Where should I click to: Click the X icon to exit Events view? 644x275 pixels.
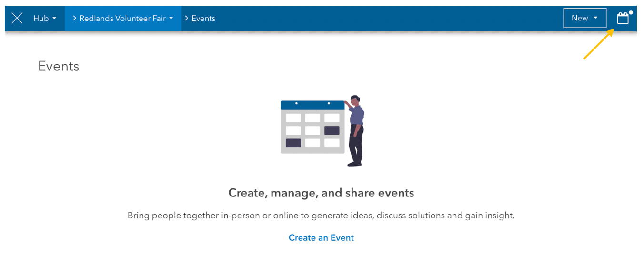(x=17, y=18)
